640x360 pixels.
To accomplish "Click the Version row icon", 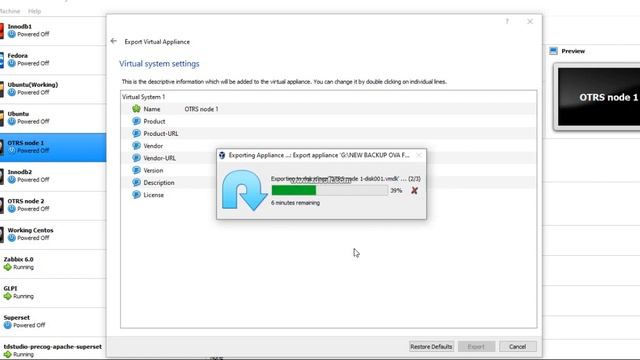I will [x=136, y=170].
